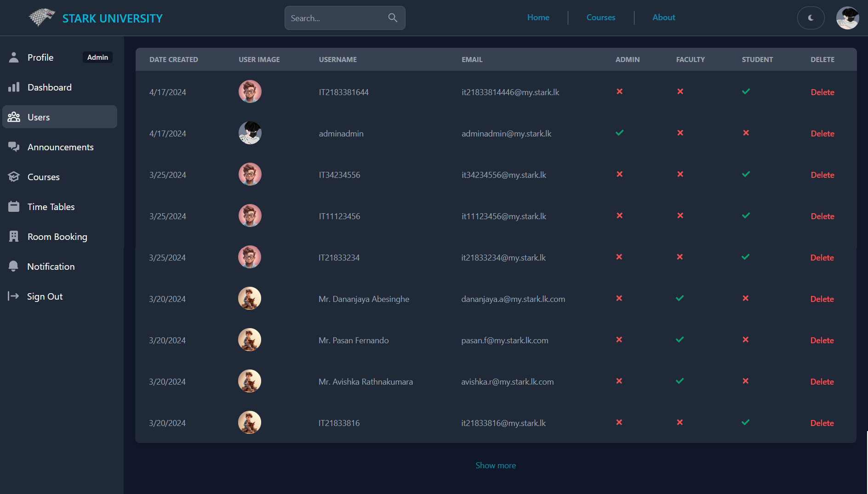Image resolution: width=868 pixels, height=494 pixels.
Task: Delete the user Mr. Pasan Fernando
Action: (822, 340)
